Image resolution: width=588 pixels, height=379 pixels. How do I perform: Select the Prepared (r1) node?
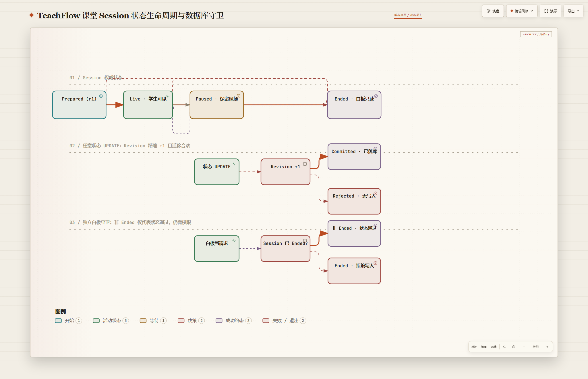tap(79, 105)
